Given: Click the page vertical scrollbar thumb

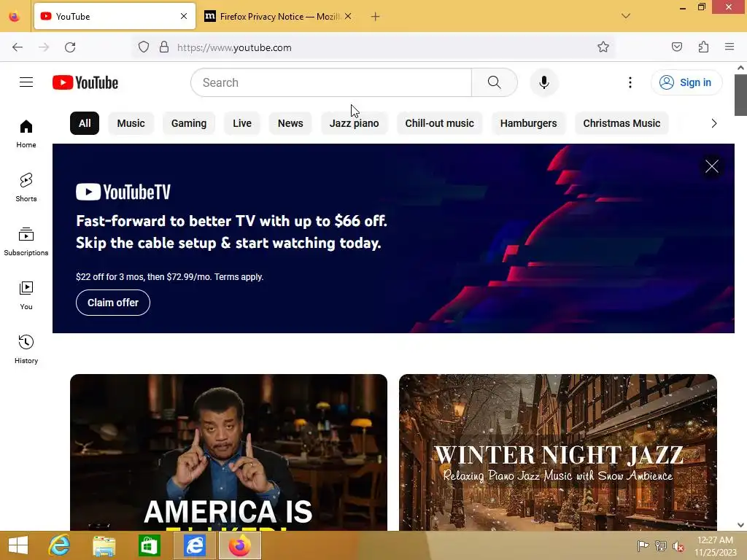Looking at the screenshot, I should coord(740,96).
